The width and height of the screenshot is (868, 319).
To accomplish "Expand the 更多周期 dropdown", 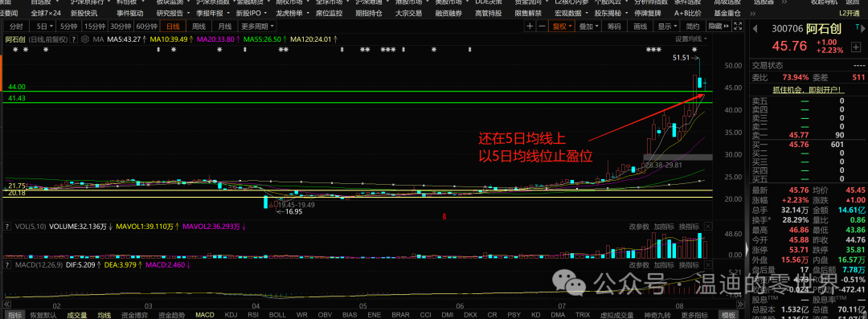I will click(x=257, y=26).
